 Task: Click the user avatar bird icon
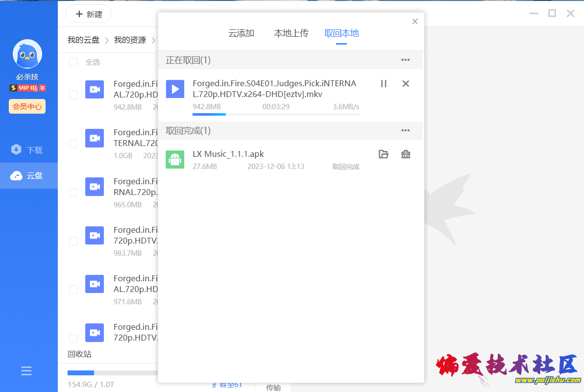point(27,54)
